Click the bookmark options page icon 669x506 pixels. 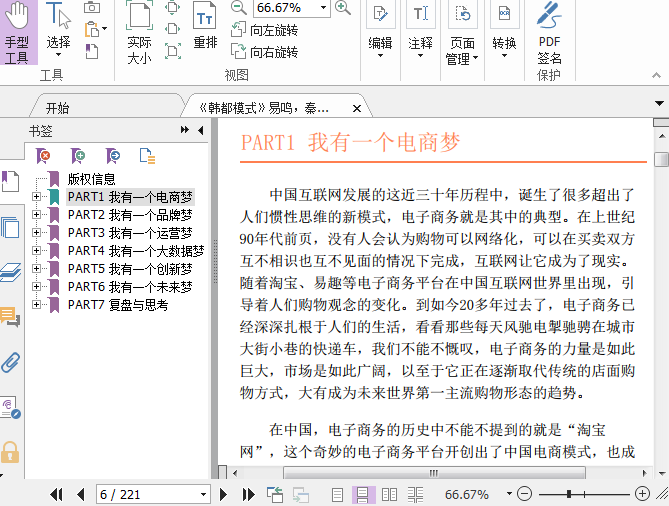[x=147, y=156]
